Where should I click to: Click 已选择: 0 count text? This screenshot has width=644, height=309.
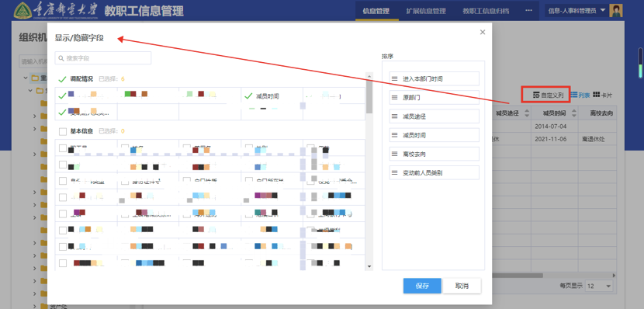coord(112,131)
